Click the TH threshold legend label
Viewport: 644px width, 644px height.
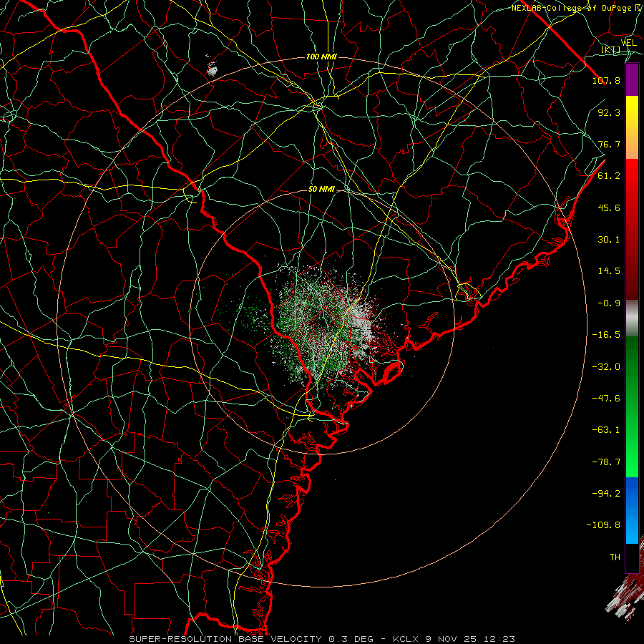click(615, 557)
